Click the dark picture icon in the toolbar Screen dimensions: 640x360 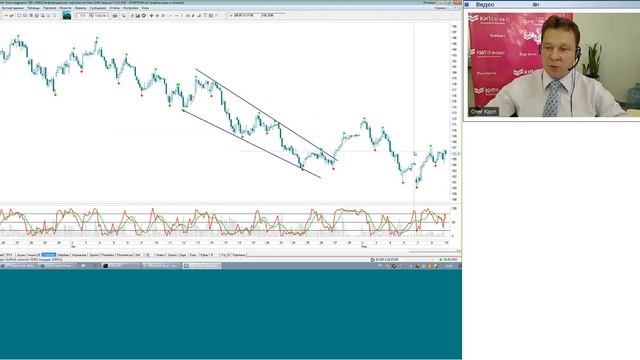point(67,16)
